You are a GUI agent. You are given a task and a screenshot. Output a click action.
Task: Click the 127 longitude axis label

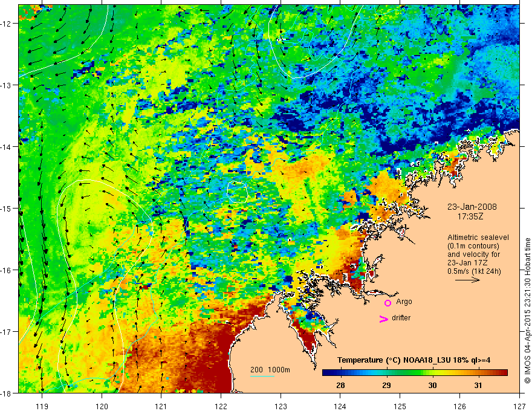click(x=519, y=406)
